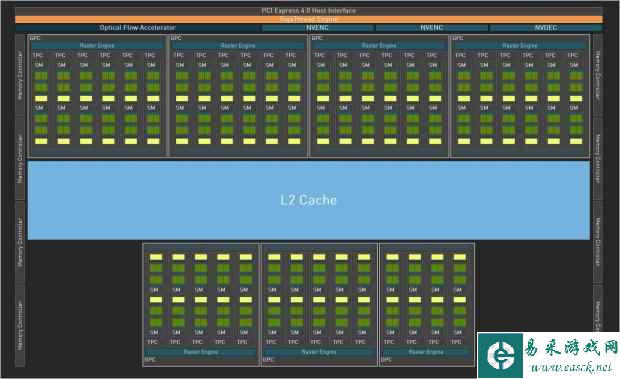Select the PCI Express 4.0 Host Interface bar
This screenshot has height=379, width=620.
coord(309,11)
